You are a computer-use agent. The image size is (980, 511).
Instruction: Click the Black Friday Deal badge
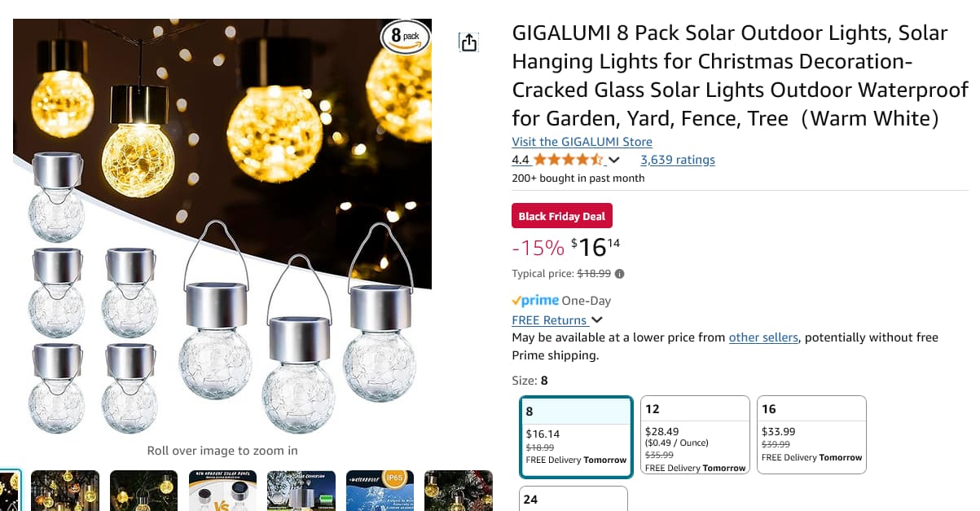(561, 216)
